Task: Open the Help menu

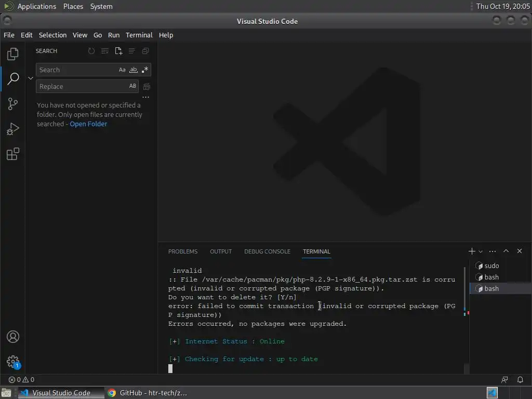Action: (x=166, y=35)
